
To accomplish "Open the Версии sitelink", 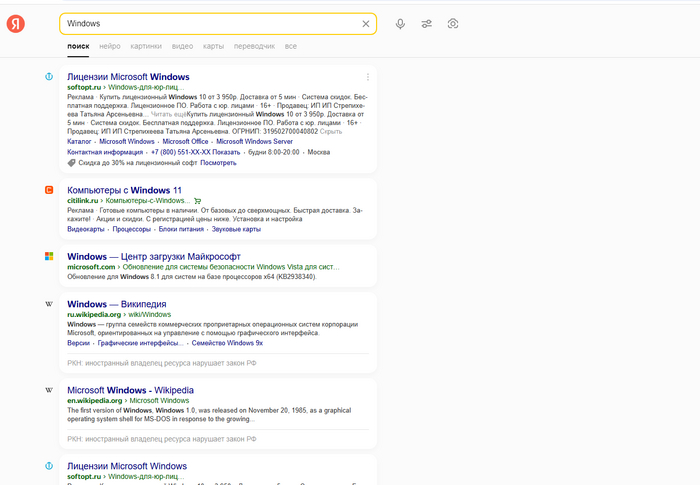I will pos(79,343).
